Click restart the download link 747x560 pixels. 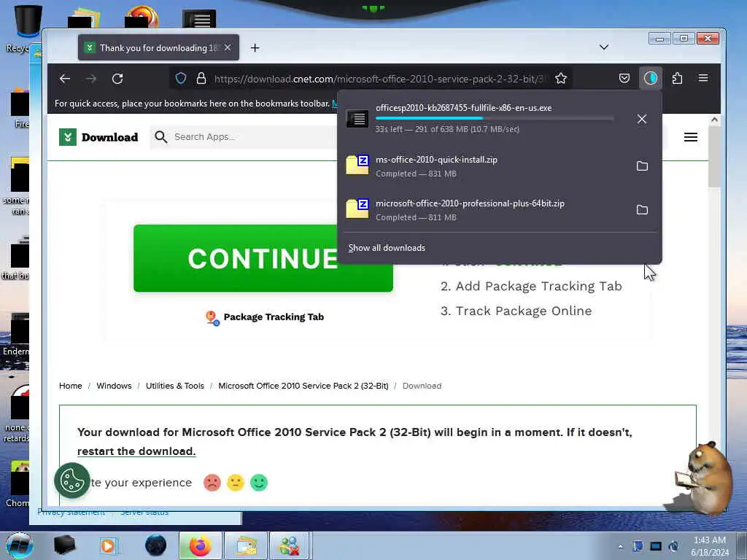click(x=136, y=451)
